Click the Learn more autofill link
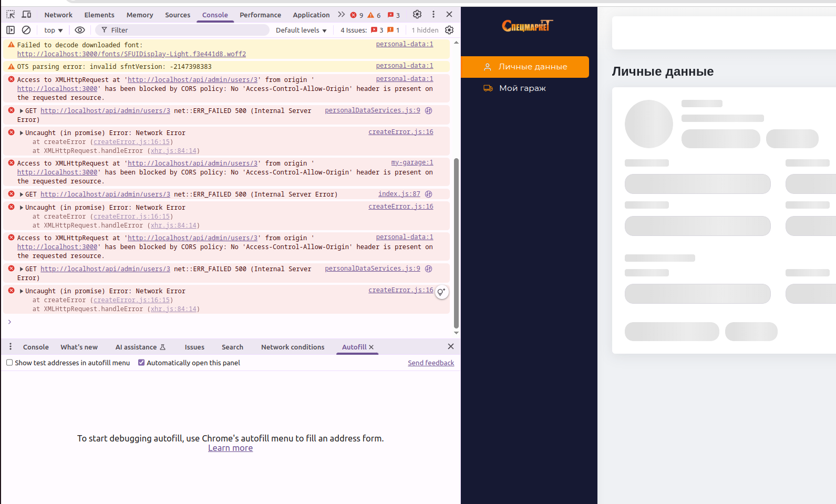The width and height of the screenshot is (836, 504). click(230, 448)
